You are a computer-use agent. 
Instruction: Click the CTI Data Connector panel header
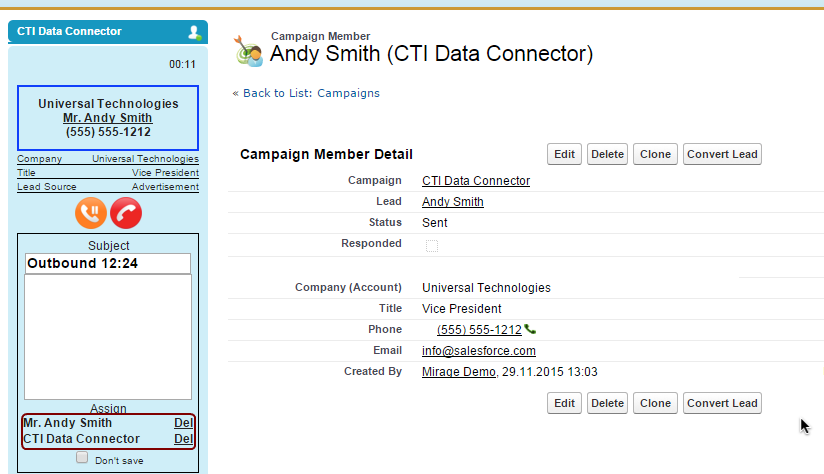click(108, 32)
